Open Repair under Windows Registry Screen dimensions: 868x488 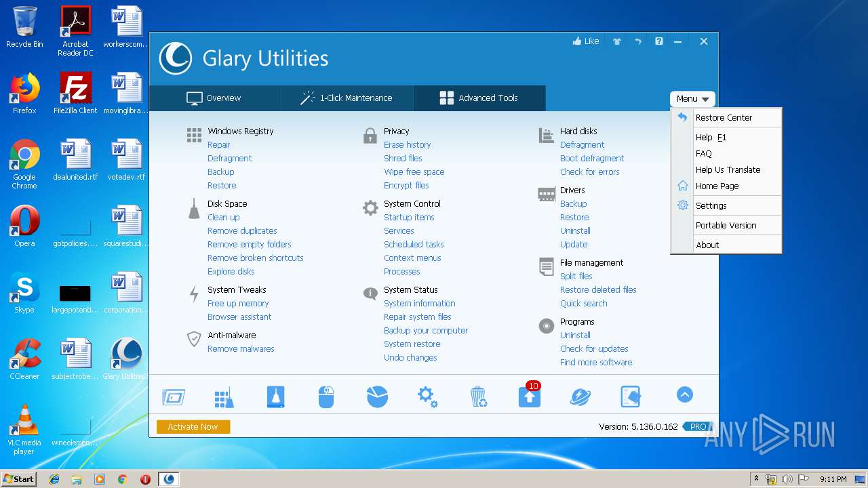coord(219,145)
